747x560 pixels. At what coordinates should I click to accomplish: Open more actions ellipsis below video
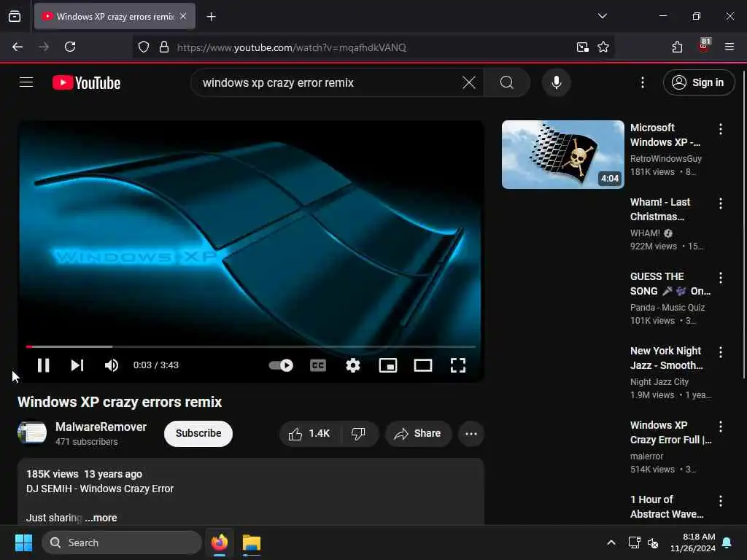pos(471,433)
